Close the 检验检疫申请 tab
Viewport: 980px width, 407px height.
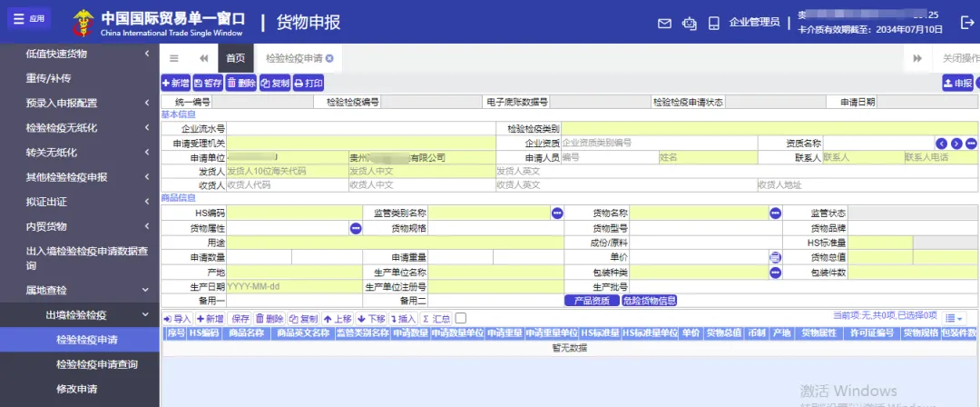point(329,58)
